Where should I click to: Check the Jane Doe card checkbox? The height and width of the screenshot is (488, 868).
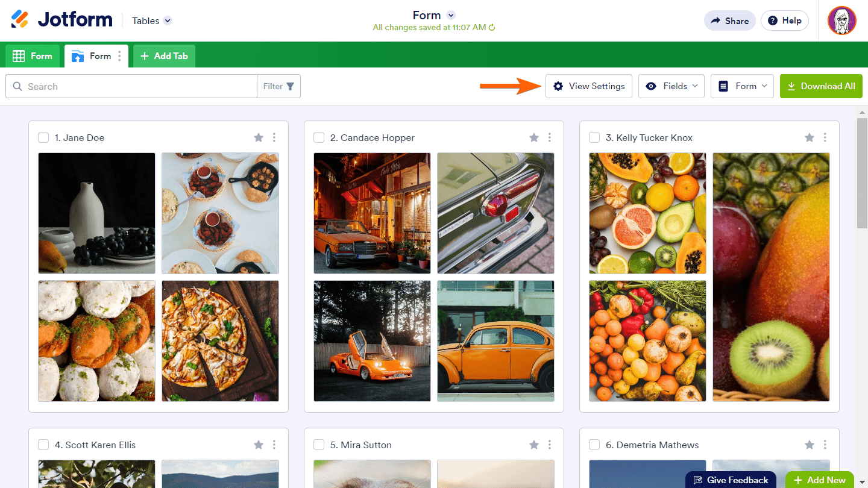pyautogui.click(x=43, y=137)
